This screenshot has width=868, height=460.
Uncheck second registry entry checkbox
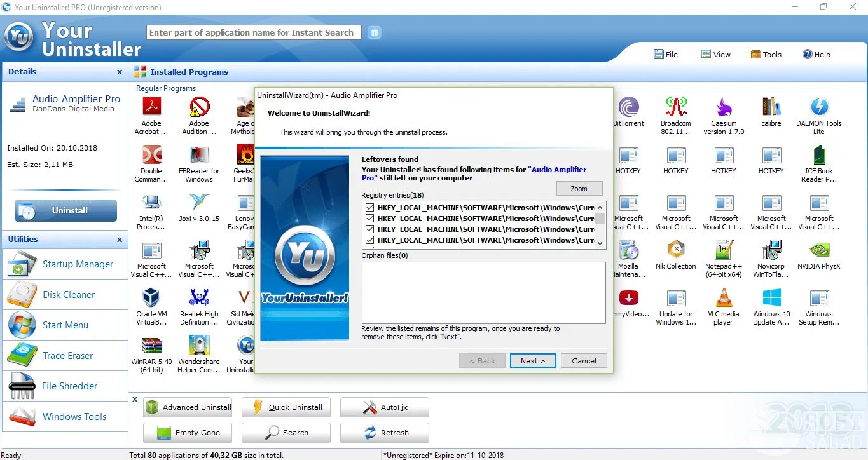(369, 219)
